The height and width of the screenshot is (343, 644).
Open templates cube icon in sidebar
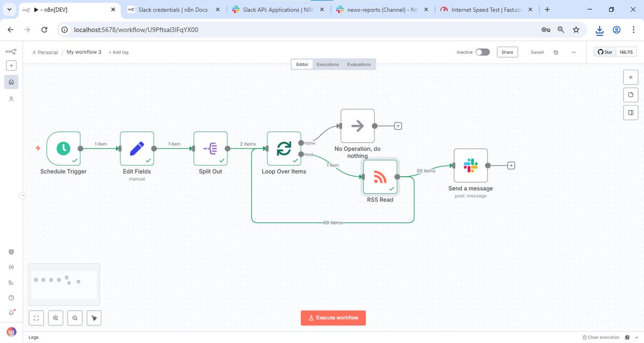(x=11, y=252)
